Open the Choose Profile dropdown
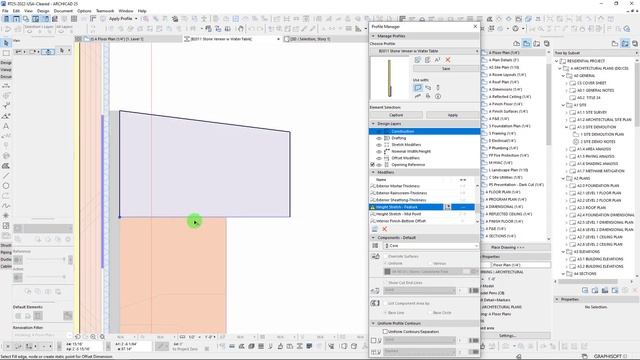 (424, 51)
